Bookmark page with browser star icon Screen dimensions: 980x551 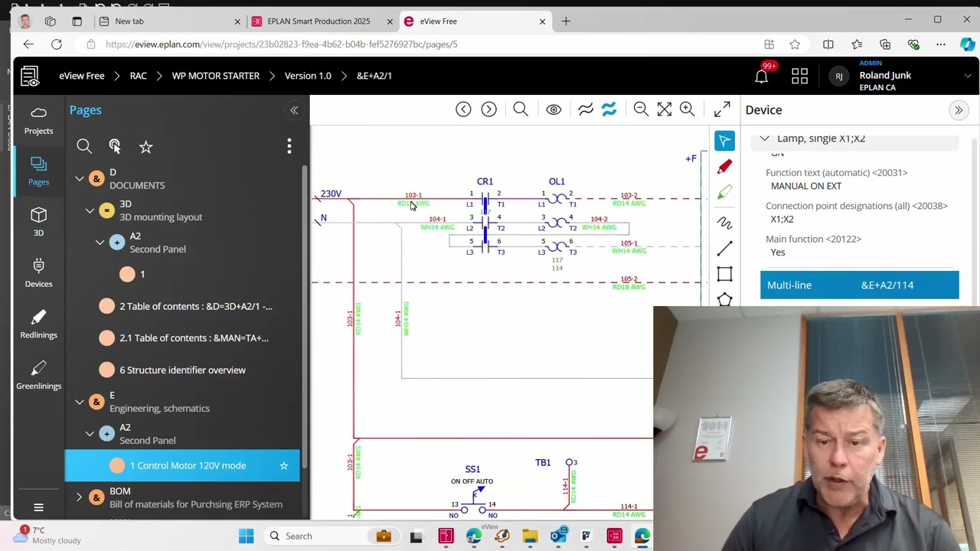[x=795, y=44]
